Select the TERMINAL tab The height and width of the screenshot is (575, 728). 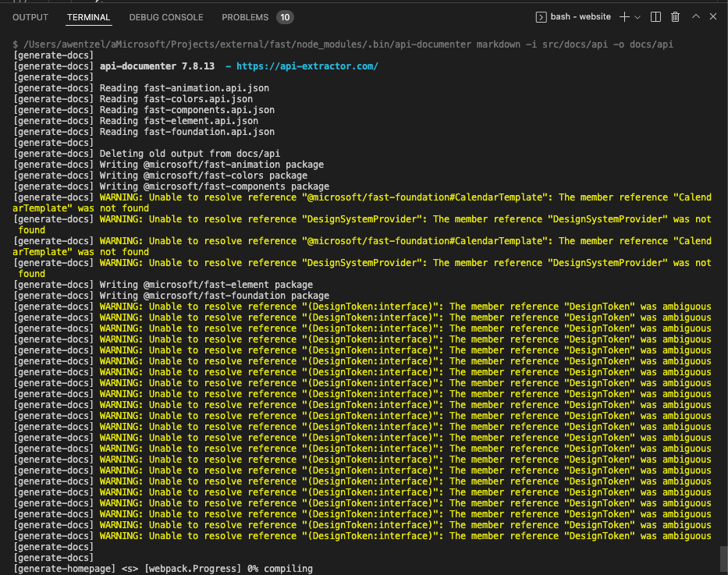(87, 17)
